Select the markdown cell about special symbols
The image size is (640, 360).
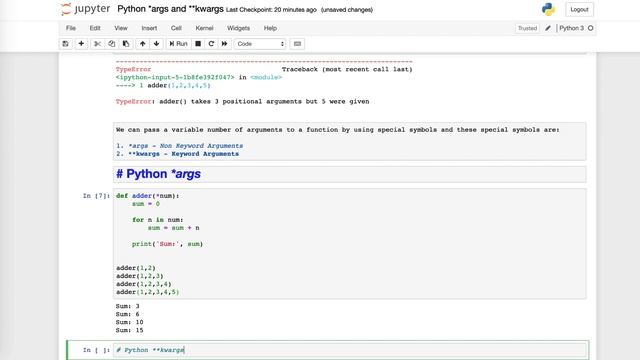[350, 142]
